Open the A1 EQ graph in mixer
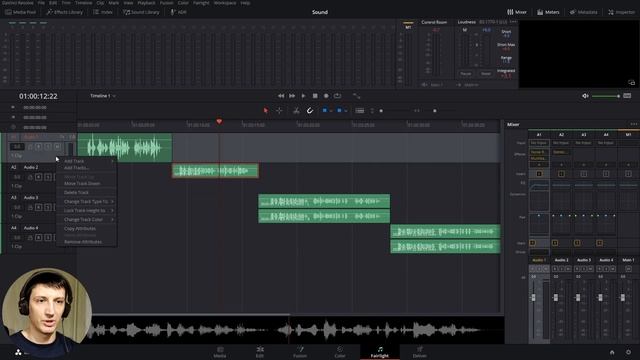The height and width of the screenshot is (360, 640). click(539, 185)
